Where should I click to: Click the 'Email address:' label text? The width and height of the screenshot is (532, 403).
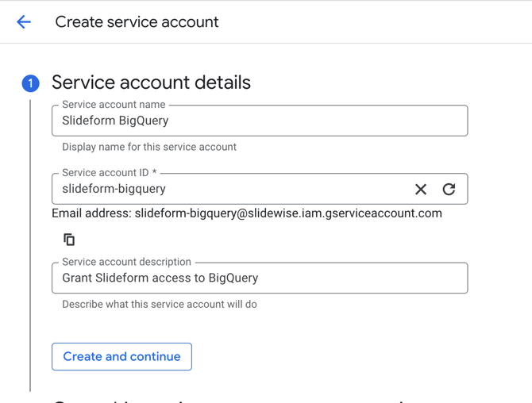(x=91, y=213)
